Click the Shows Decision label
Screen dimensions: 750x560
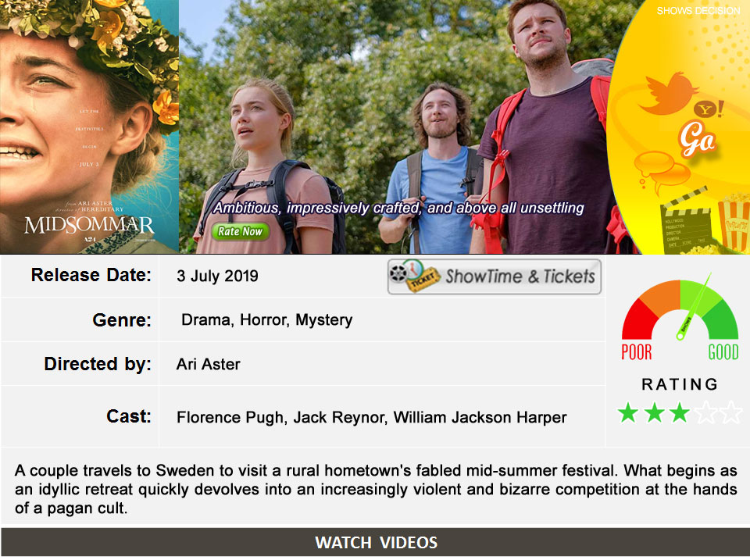pyautogui.click(x=698, y=10)
